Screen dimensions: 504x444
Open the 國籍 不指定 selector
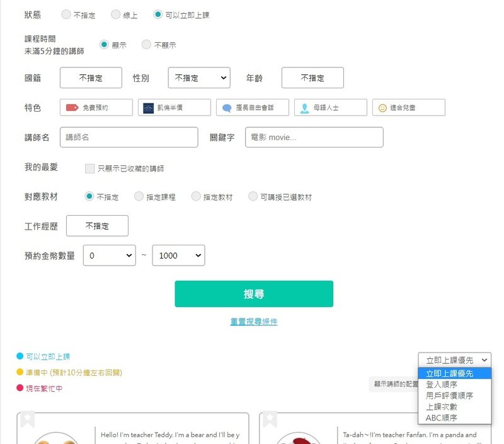pyautogui.click(x=91, y=78)
